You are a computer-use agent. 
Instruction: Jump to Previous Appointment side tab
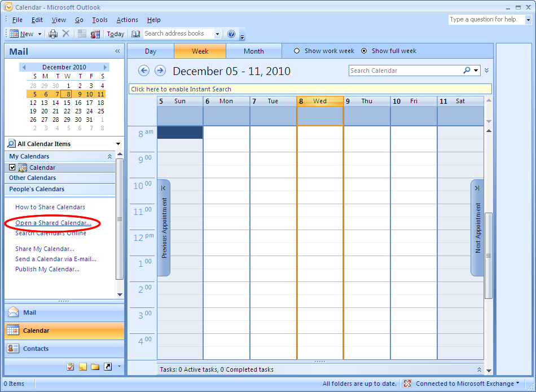[164, 228]
